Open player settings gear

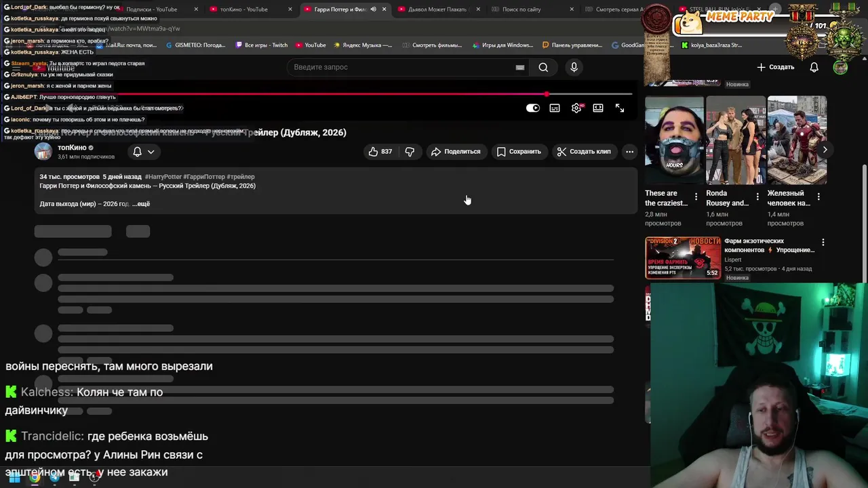(576, 108)
